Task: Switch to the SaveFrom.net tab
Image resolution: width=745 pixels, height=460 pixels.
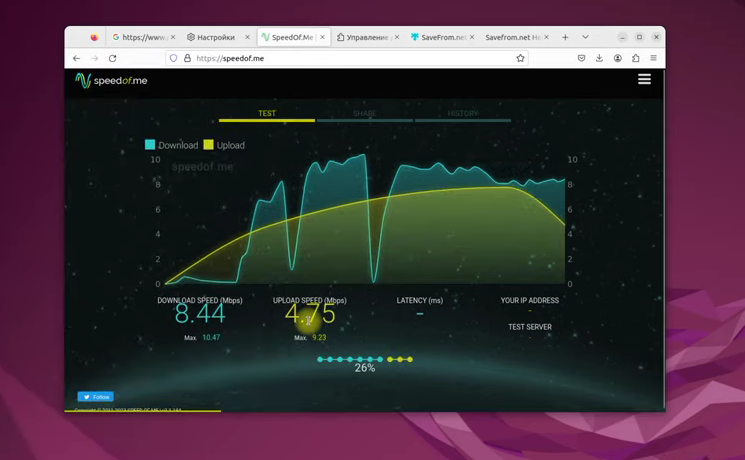Action: 442,37
